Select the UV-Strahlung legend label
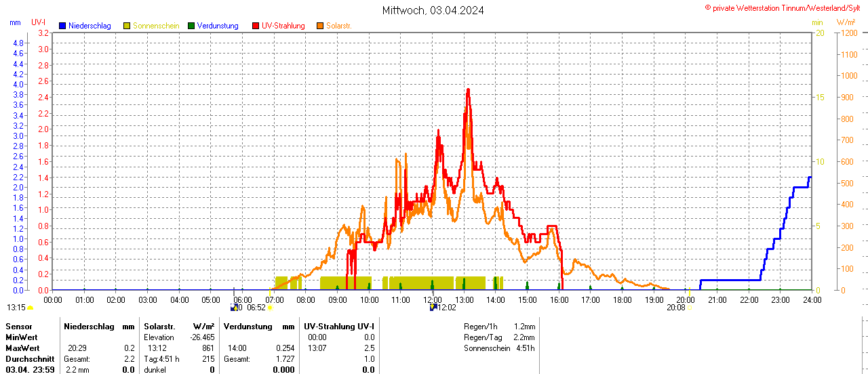 coord(283,26)
